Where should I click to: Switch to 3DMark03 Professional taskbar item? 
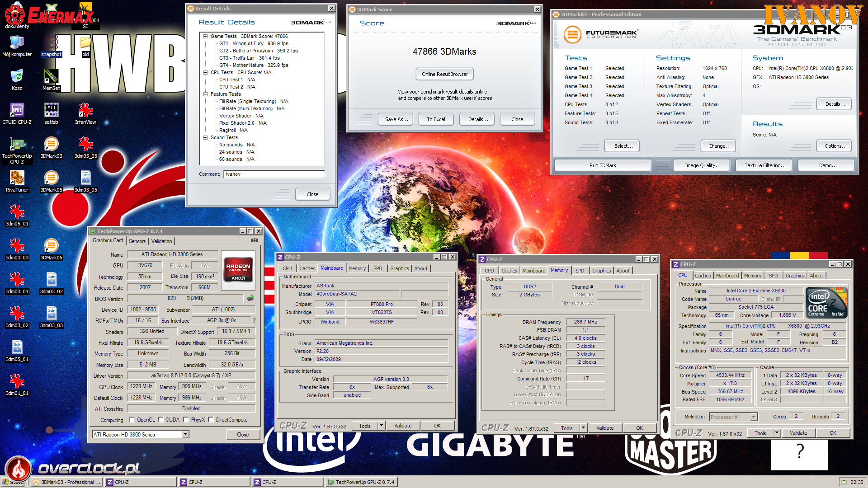67,482
